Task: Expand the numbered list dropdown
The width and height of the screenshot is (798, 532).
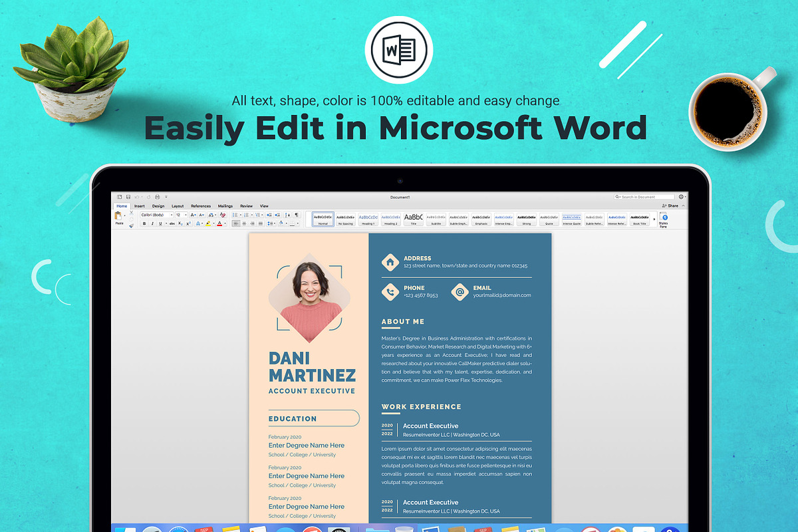Action: tap(252, 215)
